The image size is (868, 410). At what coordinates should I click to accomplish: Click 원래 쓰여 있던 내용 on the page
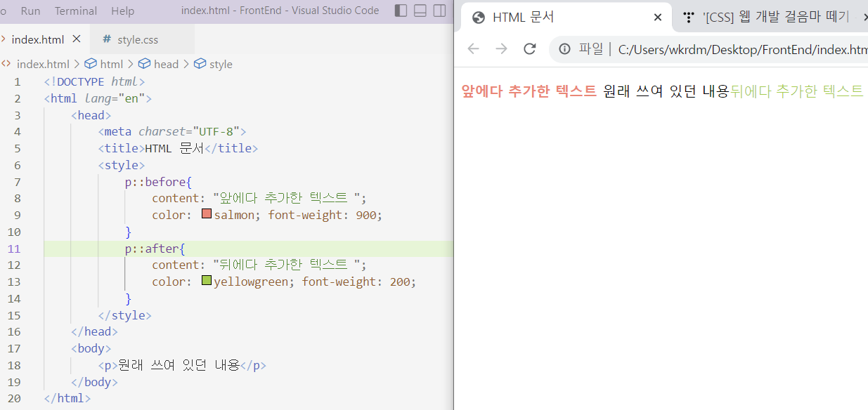[x=666, y=91]
